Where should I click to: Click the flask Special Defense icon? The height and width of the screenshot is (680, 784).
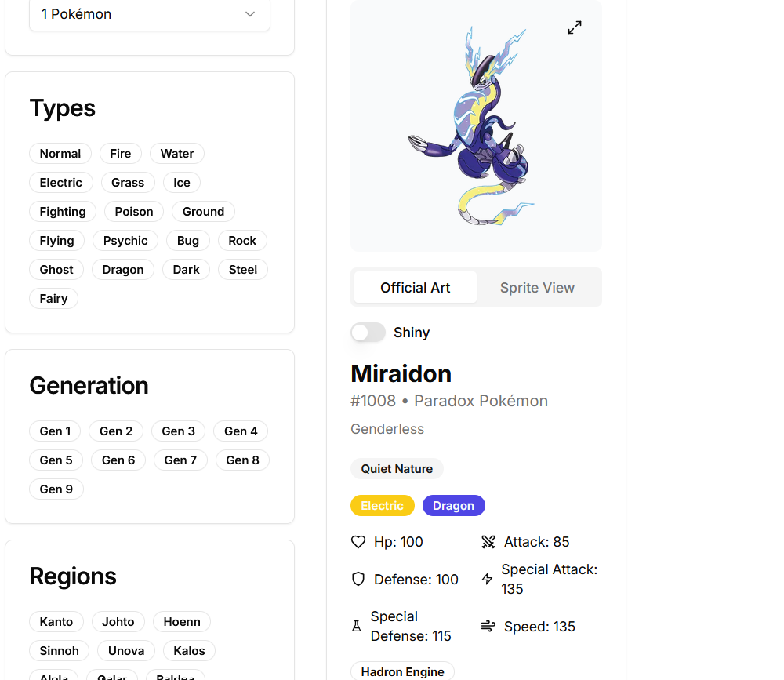[x=357, y=627]
